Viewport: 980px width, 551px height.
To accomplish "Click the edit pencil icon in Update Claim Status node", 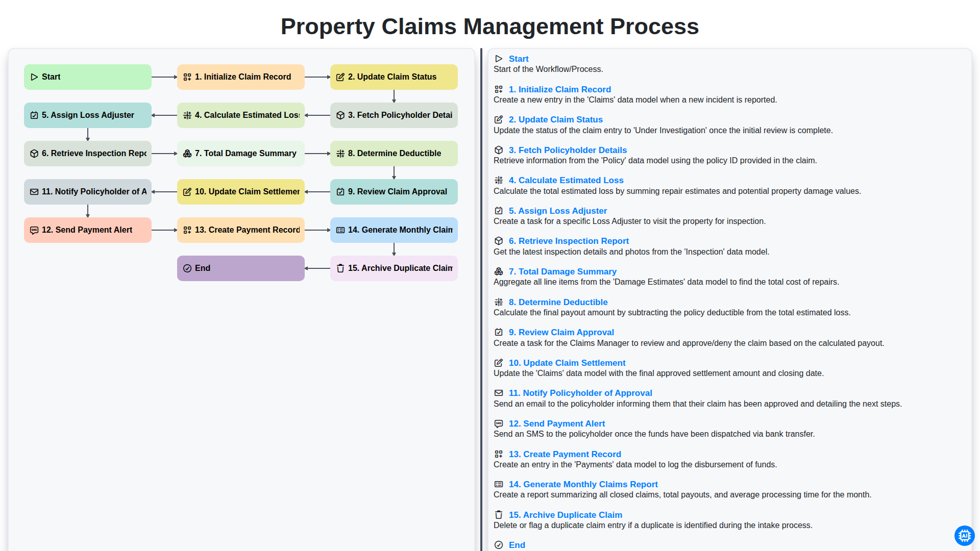I will click(340, 77).
